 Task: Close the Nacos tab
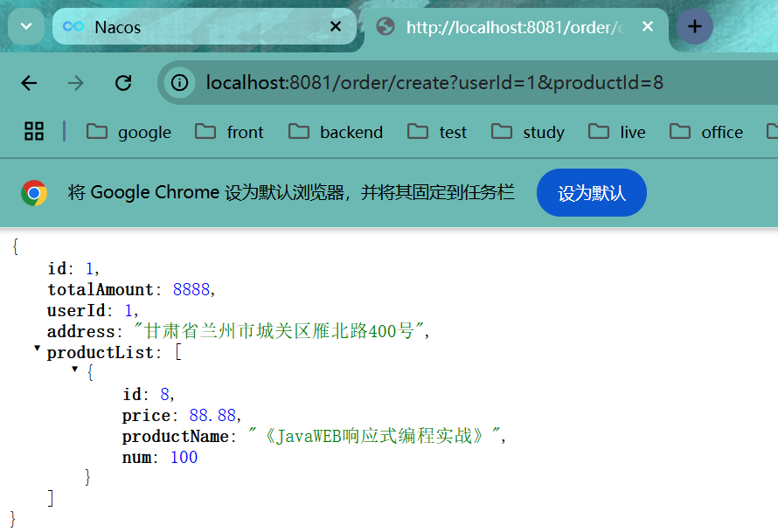click(x=336, y=27)
